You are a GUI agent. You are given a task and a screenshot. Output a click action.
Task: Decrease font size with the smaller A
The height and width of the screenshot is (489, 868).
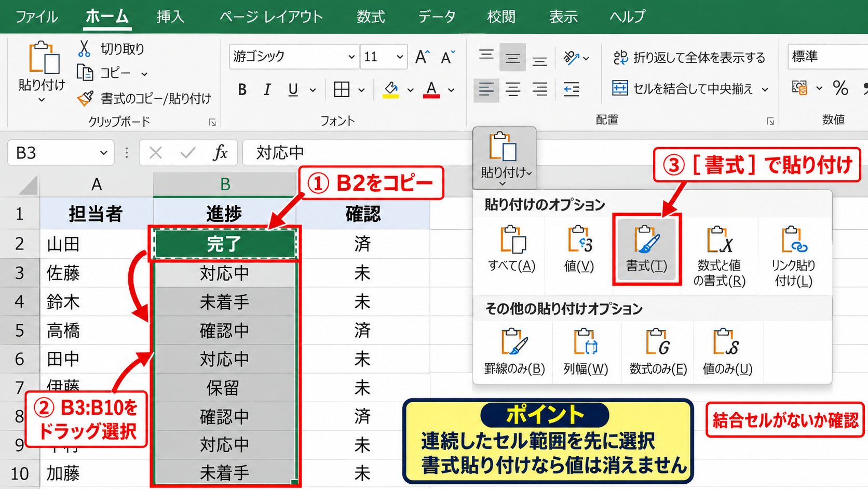click(x=447, y=57)
